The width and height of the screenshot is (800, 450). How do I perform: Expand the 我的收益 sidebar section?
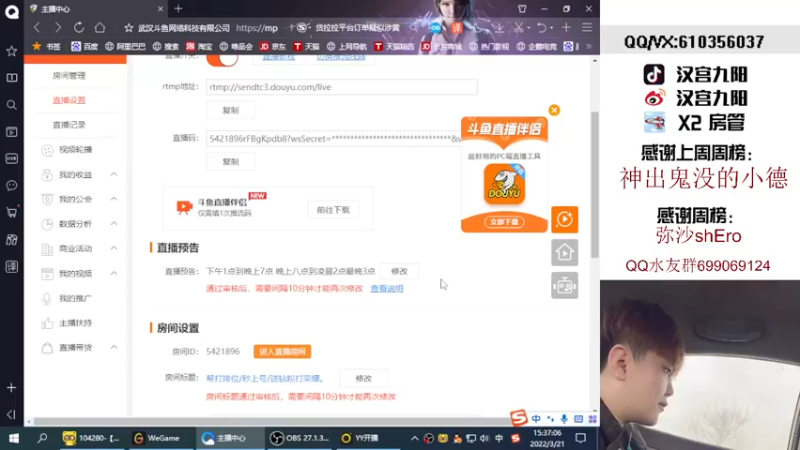pos(114,174)
